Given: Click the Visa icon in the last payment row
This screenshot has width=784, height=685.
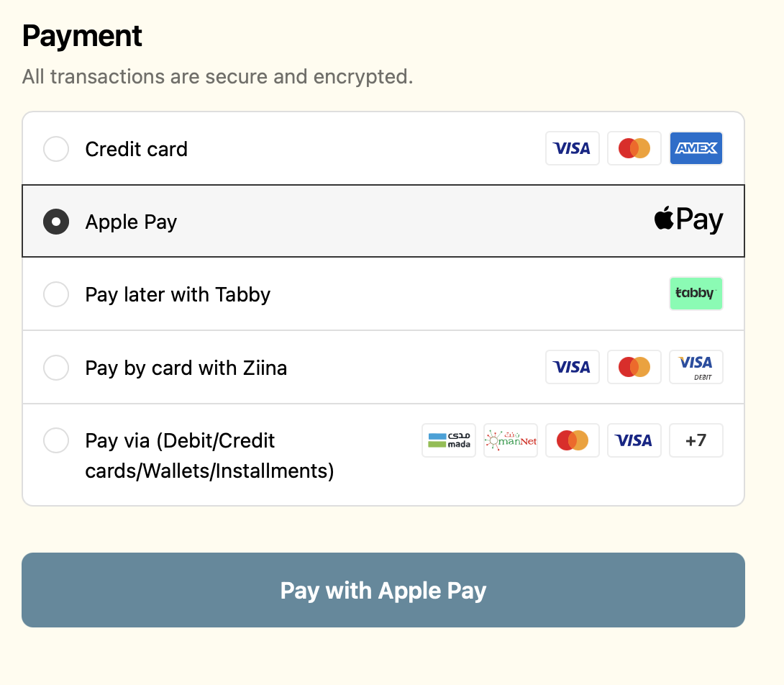Looking at the screenshot, I should pos(634,440).
